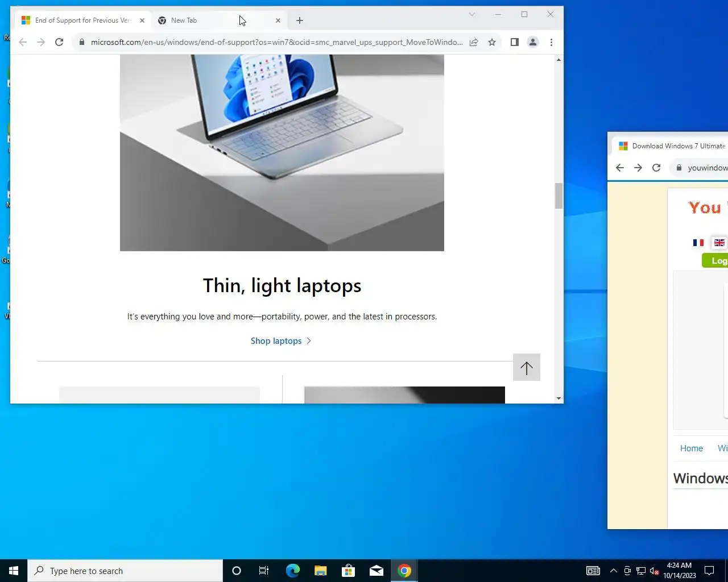Go back in the front Chrome window
The image size is (728, 582).
[x=23, y=42]
